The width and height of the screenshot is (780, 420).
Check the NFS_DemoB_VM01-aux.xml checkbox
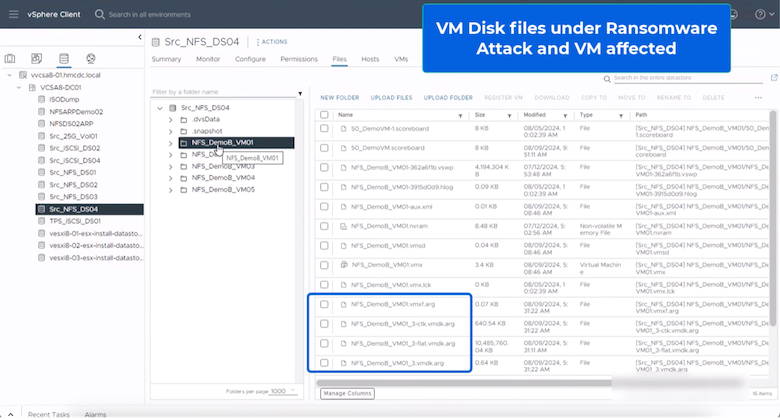pos(324,207)
